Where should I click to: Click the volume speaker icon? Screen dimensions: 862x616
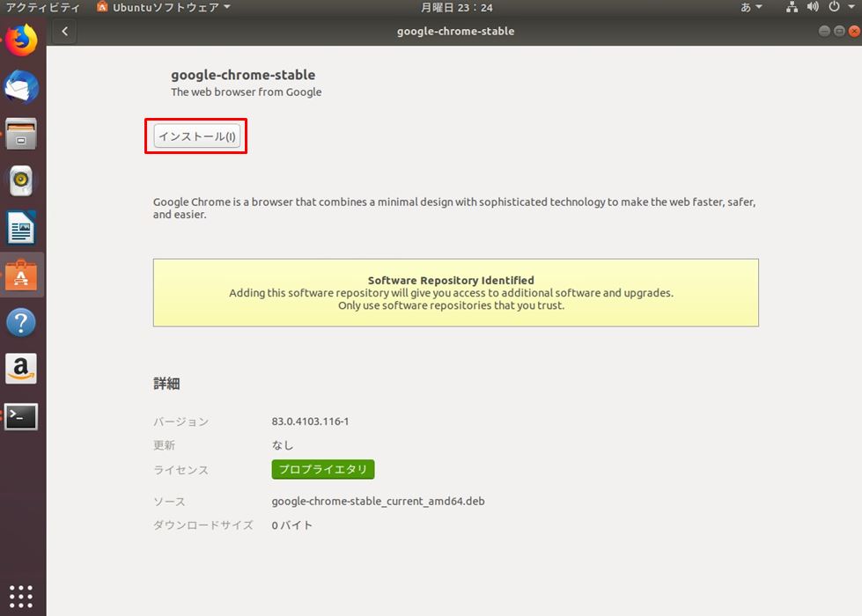(x=813, y=7)
